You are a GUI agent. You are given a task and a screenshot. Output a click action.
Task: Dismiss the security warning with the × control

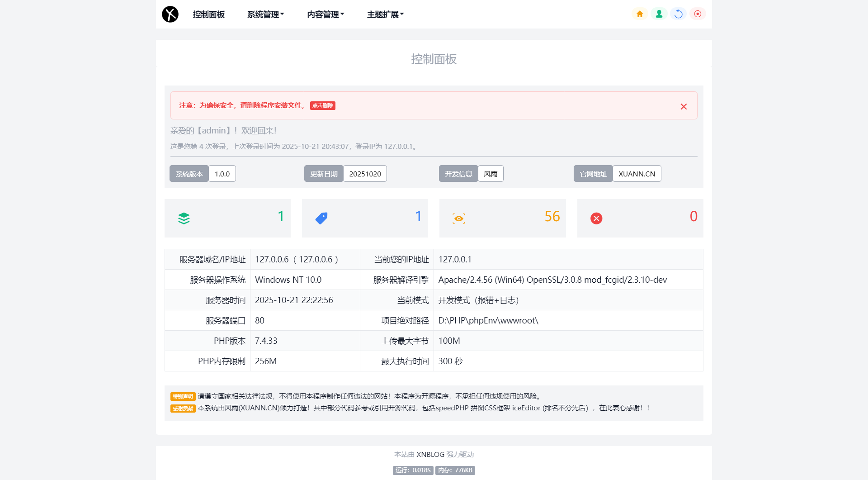(x=684, y=106)
